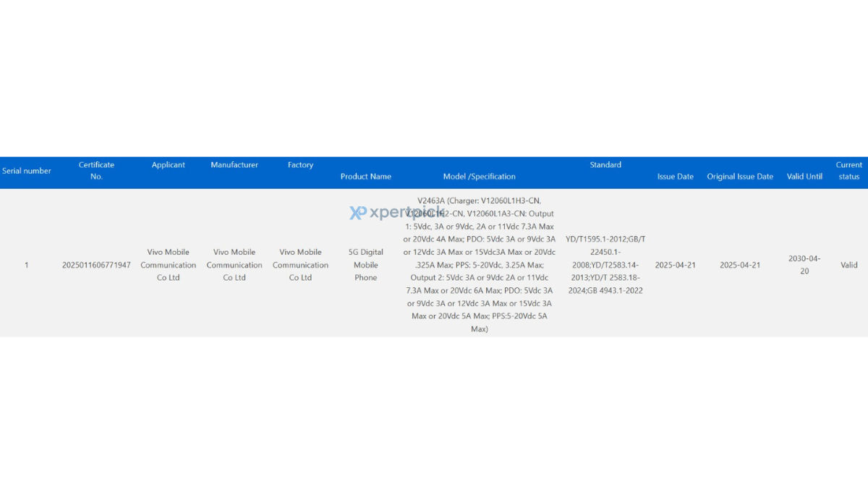868x492 pixels.
Task: Click certificate number 2025011606771947
Action: click(96, 265)
